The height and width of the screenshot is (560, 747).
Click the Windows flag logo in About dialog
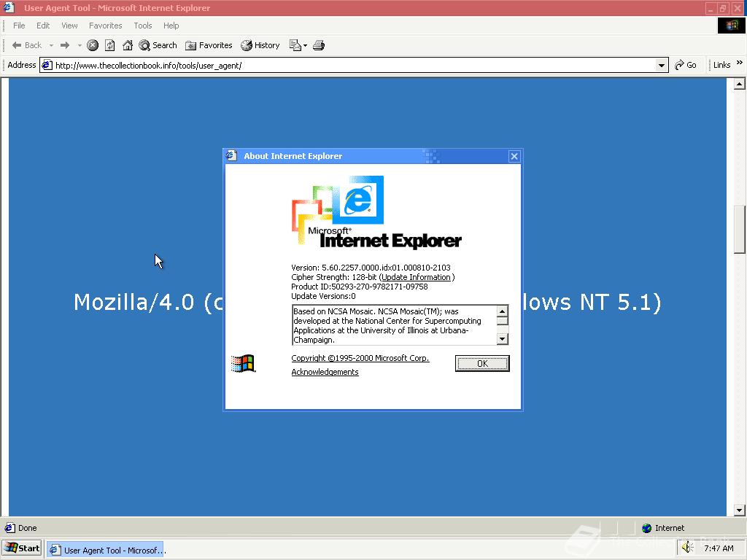point(243,364)
